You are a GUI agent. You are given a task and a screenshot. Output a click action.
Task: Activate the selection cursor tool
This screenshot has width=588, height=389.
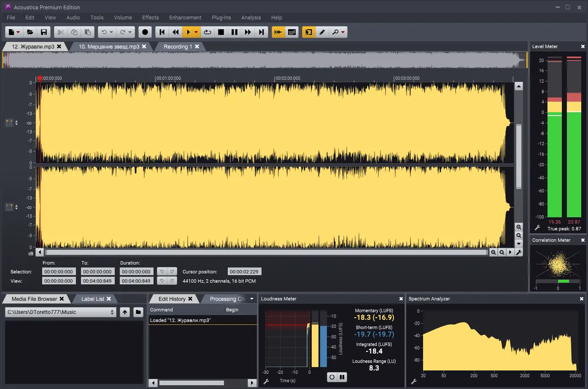pyautogui.click(x=309, y=32)
